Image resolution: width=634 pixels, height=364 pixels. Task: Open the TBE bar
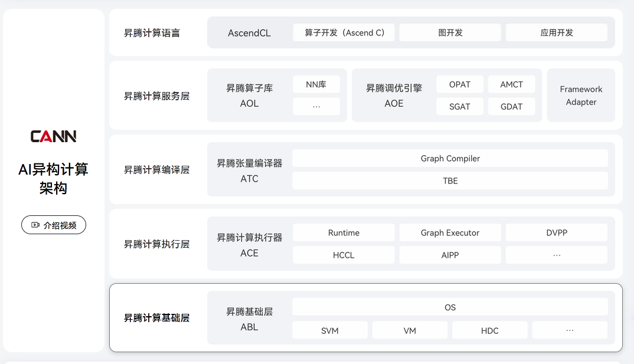pos(450,181)
